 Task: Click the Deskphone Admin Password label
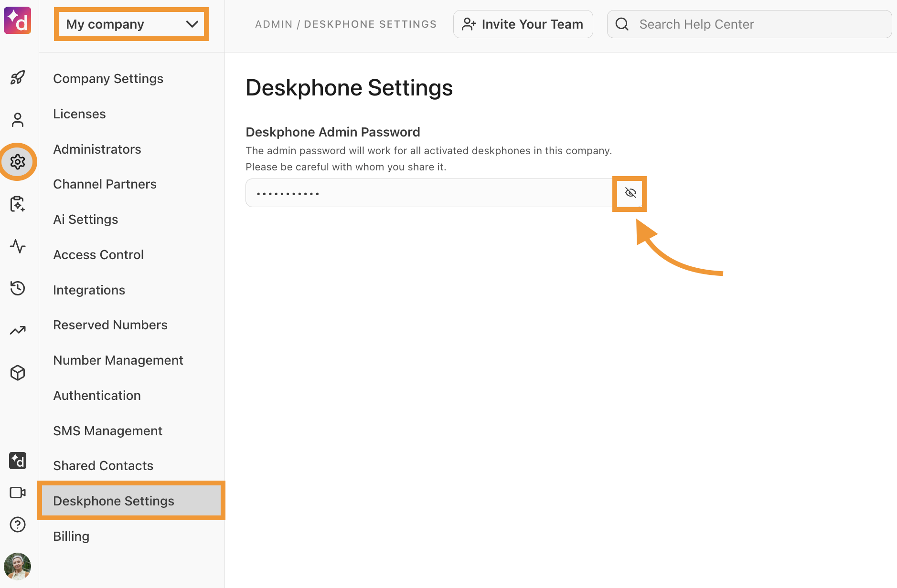[333, 132]
